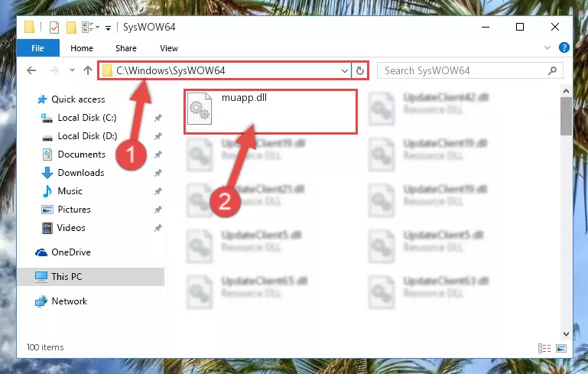Select OneDrive in navigation pane
The height and width of the screenshot is (374, 588).
[71, 252]
